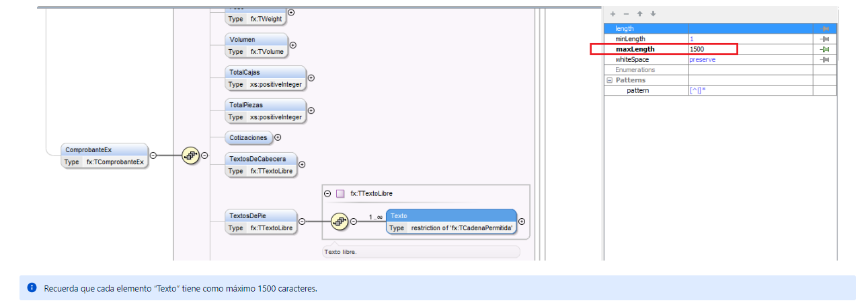
Task: Click the 'Recuerda que cada elemento' notice text
Action: pyautogui.click(x=181, y=288)
